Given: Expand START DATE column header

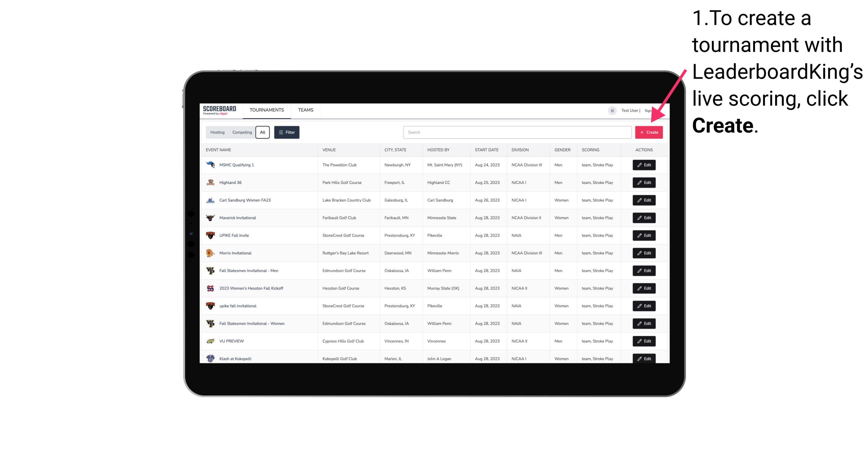Looking at the screenshot, I should point(486,149).
